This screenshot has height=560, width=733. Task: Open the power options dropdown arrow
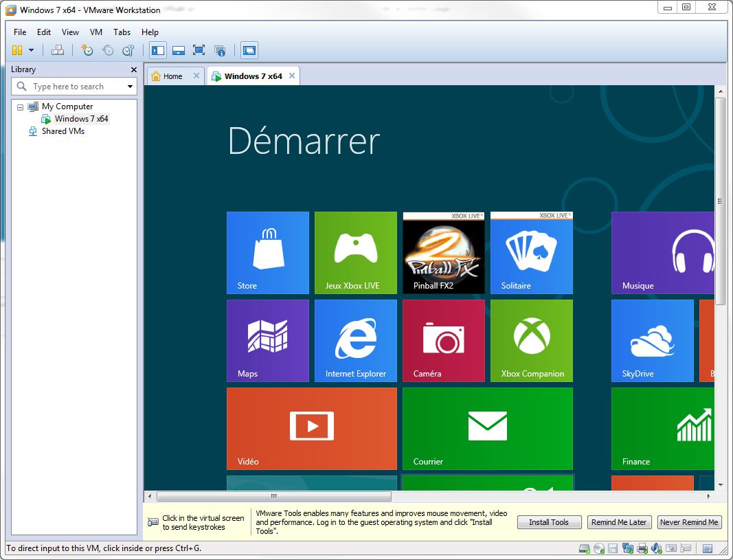(x=32, y=50)
